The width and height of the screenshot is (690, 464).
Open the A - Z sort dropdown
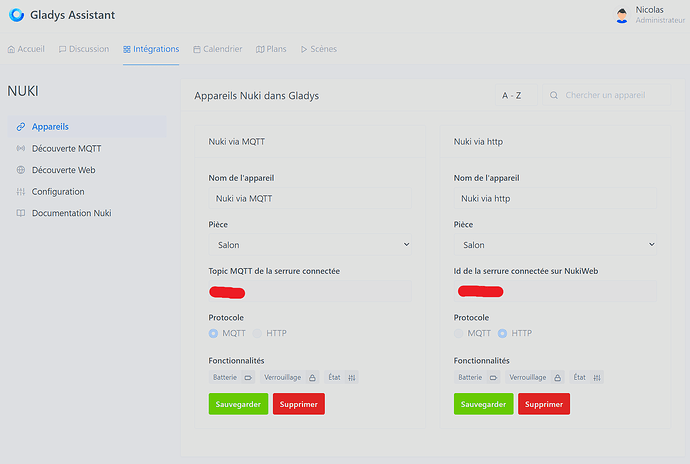point(511,96)
